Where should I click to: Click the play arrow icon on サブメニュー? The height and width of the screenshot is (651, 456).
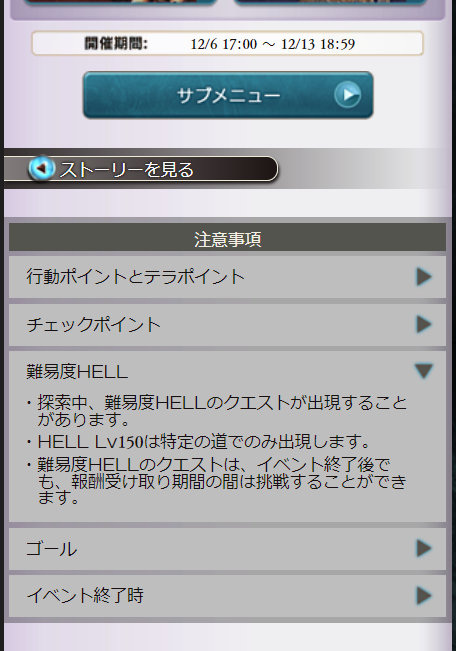[348, 95]
